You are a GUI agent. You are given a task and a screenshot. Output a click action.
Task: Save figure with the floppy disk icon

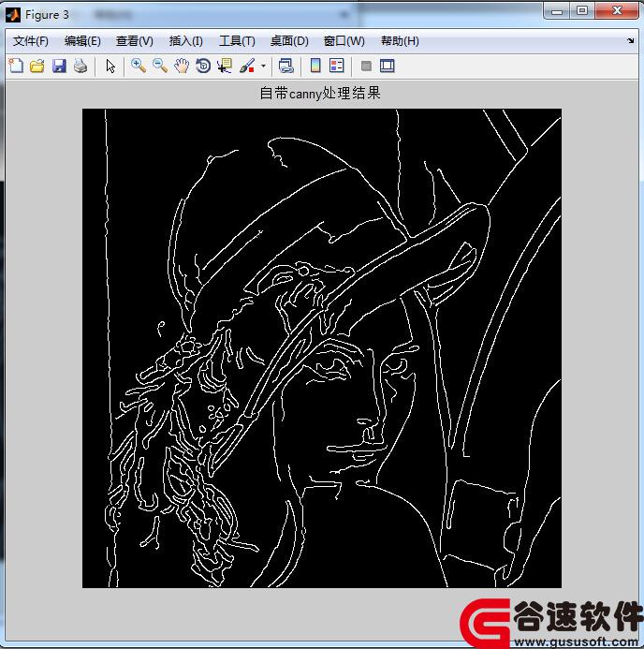(59, 66)
